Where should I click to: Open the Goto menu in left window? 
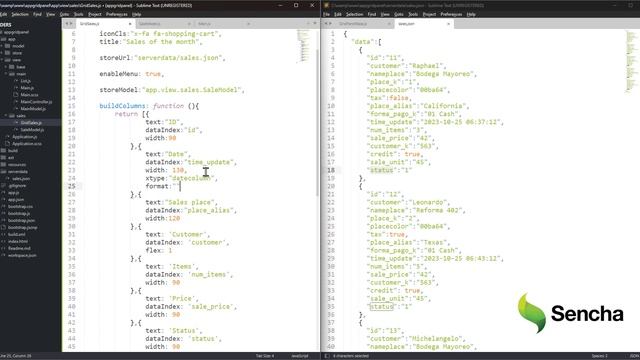click(64, 14)
